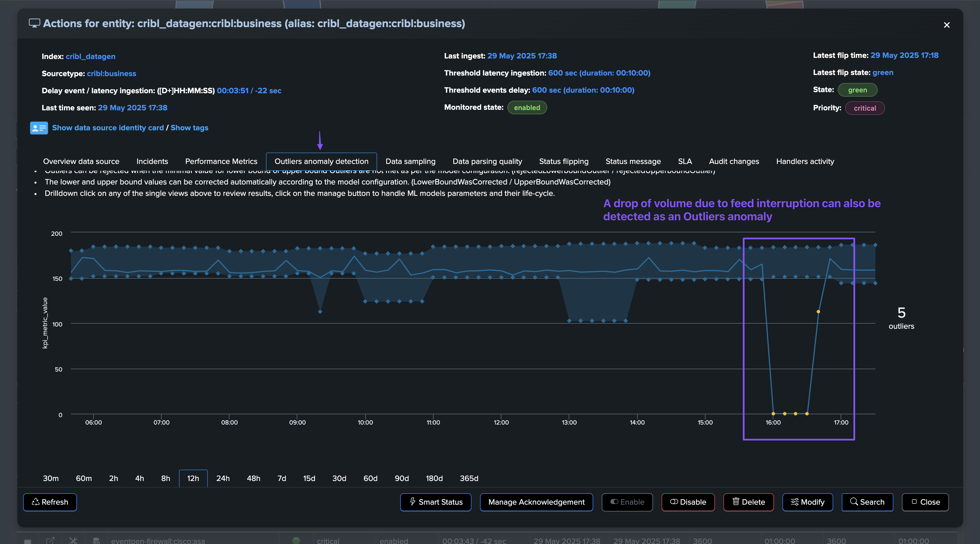Open the Data sampling tab
The width and height of the screenshot is (980, 544).
pos(410,161)
